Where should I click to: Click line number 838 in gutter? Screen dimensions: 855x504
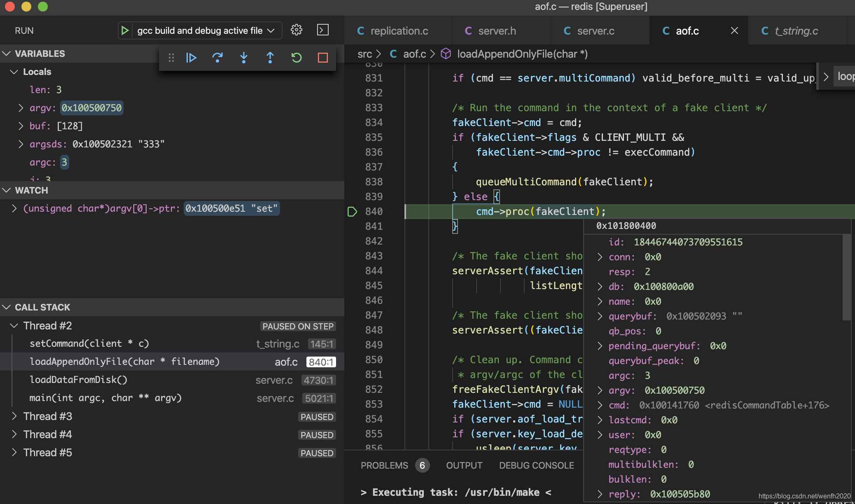374,182
